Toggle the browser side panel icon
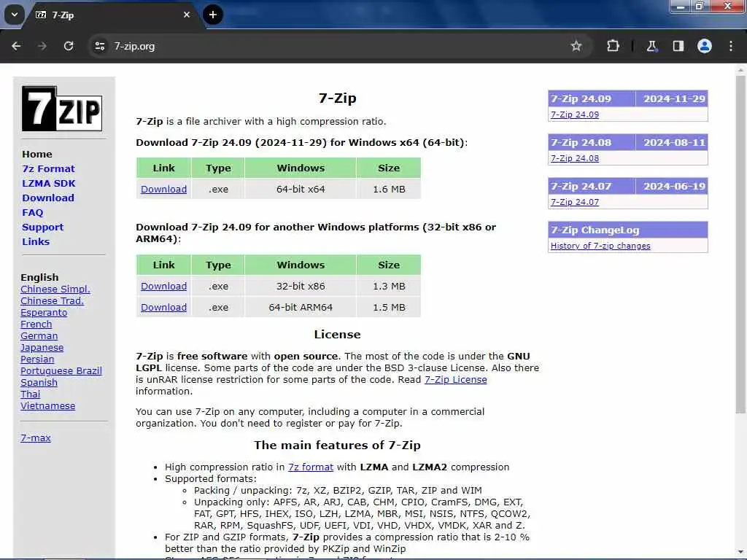The width and height of the screenshot is (747, 560). (678, 46)
